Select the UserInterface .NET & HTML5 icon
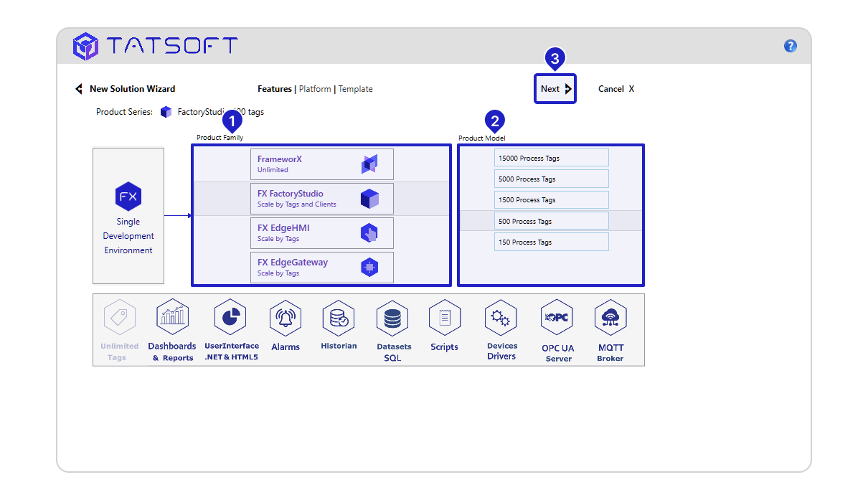The image size is (868, 500). point(230,317)
